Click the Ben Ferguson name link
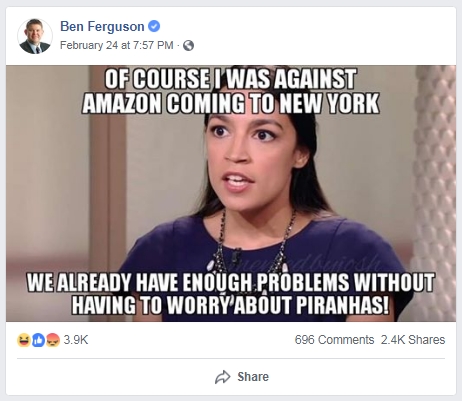The image size is (462, 401). tap(102, 26)
